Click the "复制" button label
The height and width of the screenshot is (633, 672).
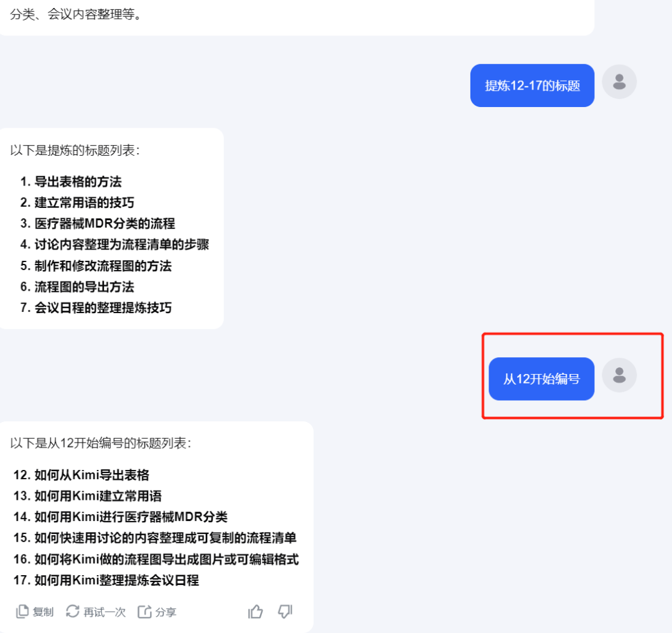(44, 612)
